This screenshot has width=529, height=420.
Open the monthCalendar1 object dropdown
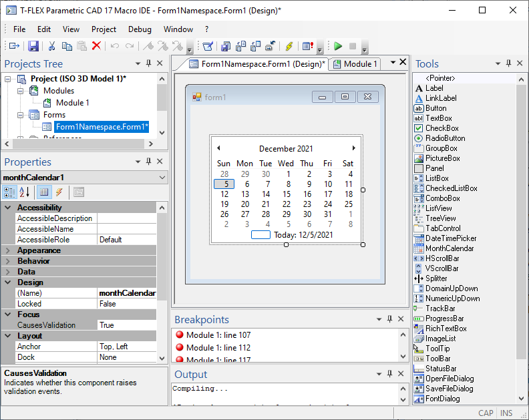162,178
